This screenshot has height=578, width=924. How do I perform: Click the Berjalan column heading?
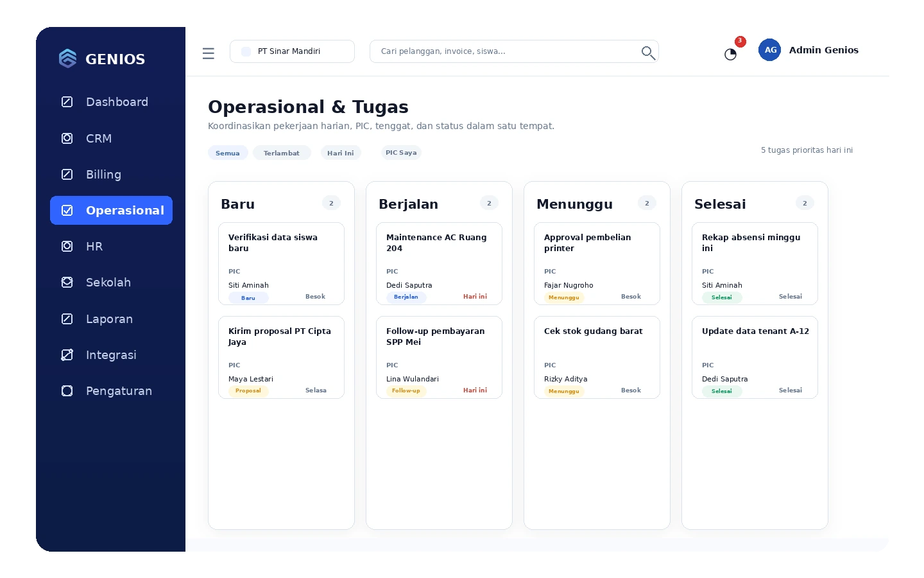pyautogui.click(x=409, y=204)
